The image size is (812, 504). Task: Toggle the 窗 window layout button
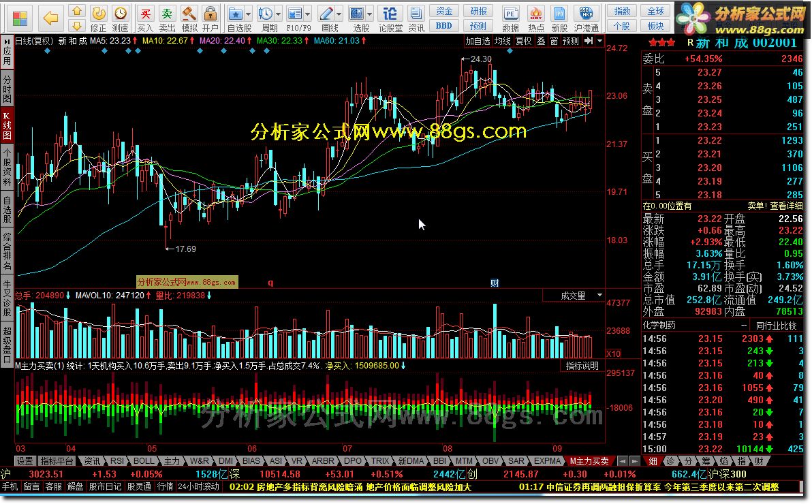554,41
